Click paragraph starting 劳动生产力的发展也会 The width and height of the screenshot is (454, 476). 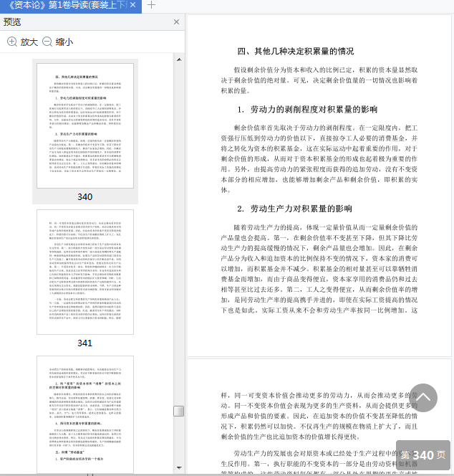tap(319, 462)
